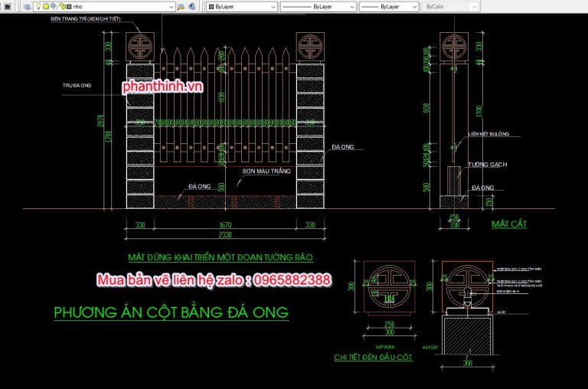Click Make Object's Layer Current icon
Screen dimensions: 588x389
point(181,6)
